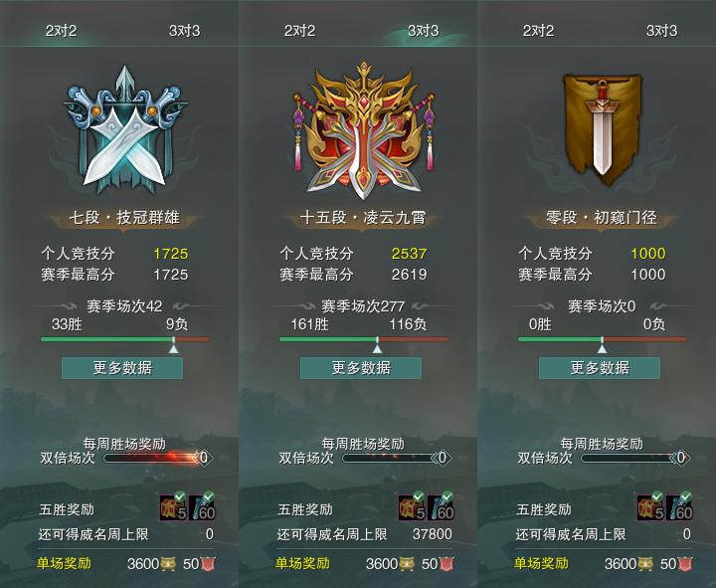
Task: Click the chest reward icon in third panel
Action: [x=650, y=506]
